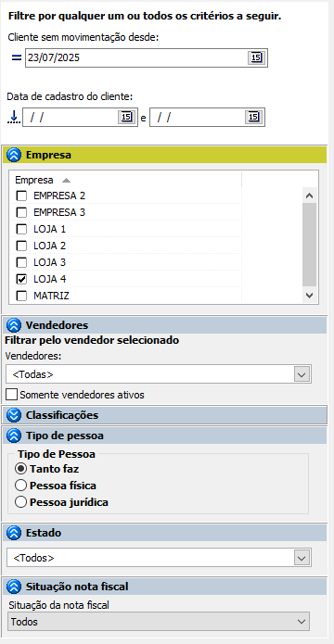Enable 'Somente vendedores ativos' checkbox
Viewport: 334px width, 644px height.
click(12, 395)
